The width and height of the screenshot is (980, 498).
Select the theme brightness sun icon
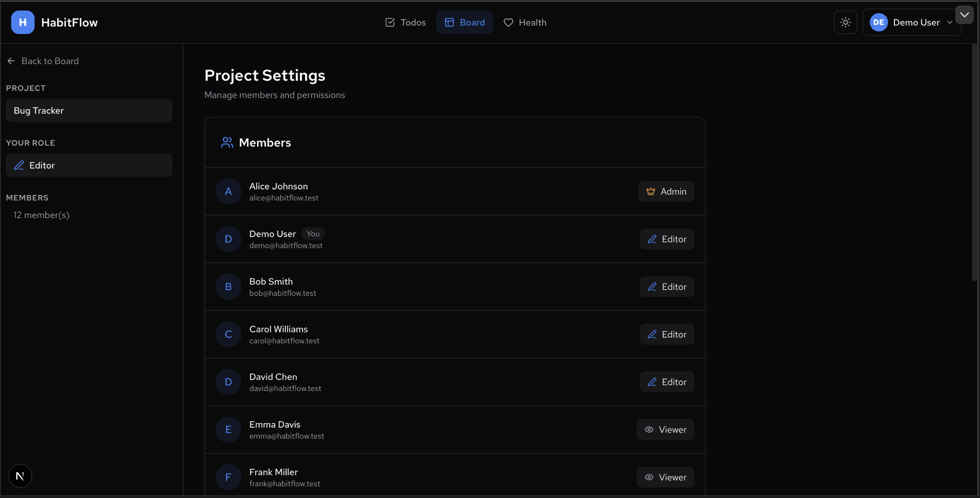845,22
